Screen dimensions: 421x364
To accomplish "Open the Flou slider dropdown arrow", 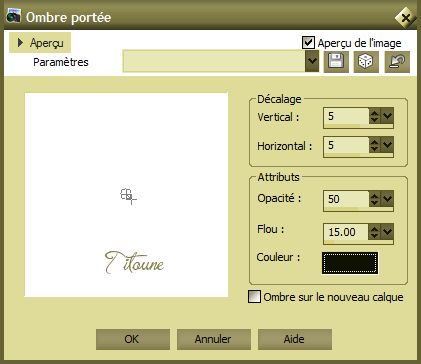I will coord(387,231).
